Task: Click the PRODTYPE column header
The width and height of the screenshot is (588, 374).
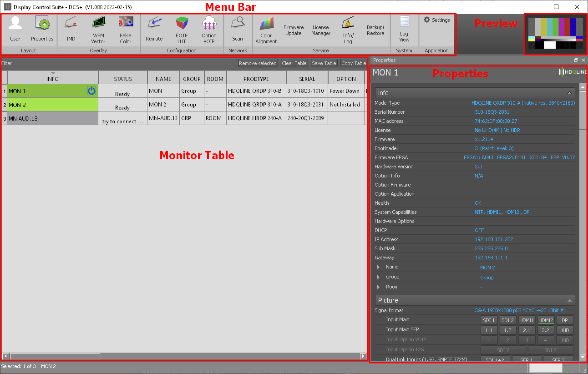Action: (256, 77)
